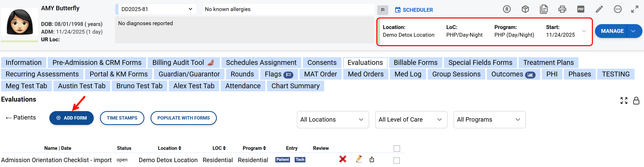This screenshot has height=167, width=644.
Task: Expand the Evaluations panel to fullscreen
Action: click(x=624, y=101)
